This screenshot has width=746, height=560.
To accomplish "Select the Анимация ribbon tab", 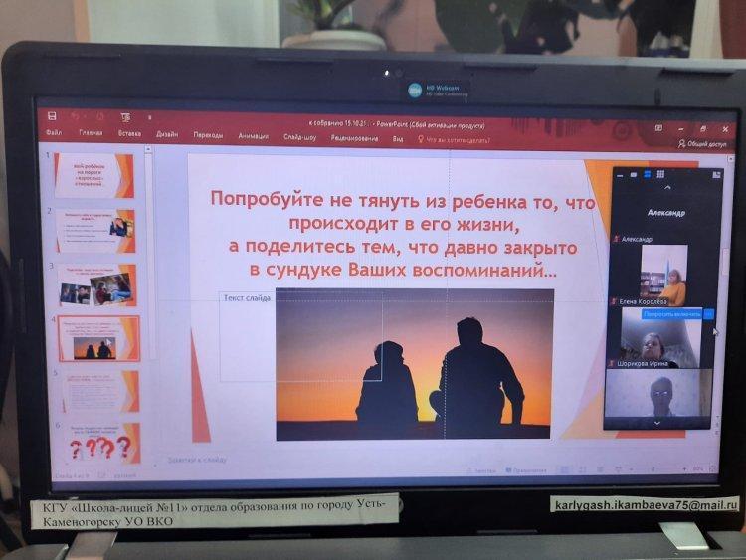I will point(253,136).
